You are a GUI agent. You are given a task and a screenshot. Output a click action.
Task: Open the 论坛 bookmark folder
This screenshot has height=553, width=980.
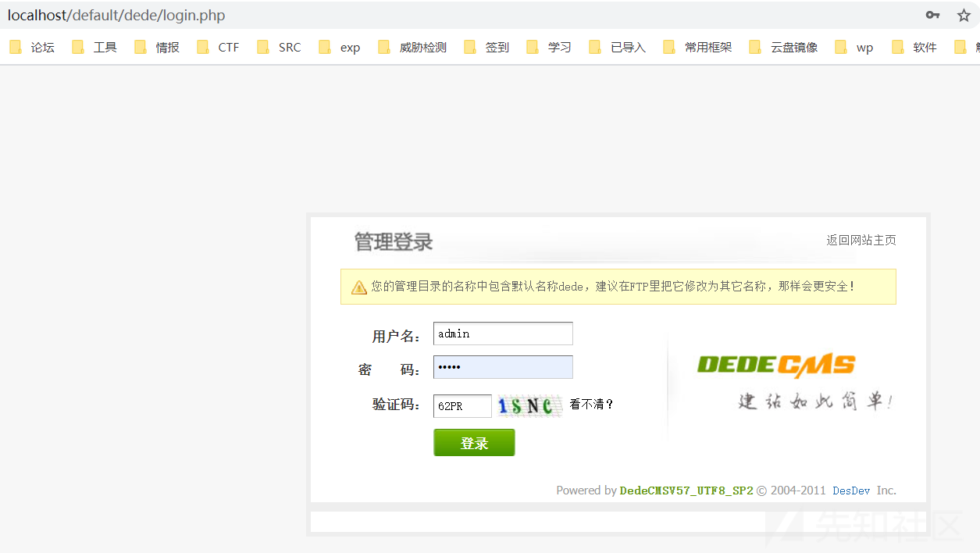(x=32, y=48)
